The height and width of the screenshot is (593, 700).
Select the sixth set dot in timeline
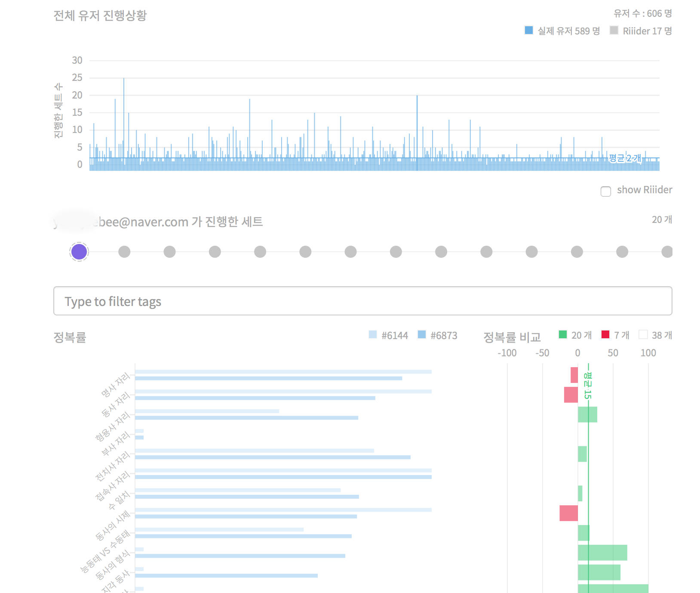point(305,252)
